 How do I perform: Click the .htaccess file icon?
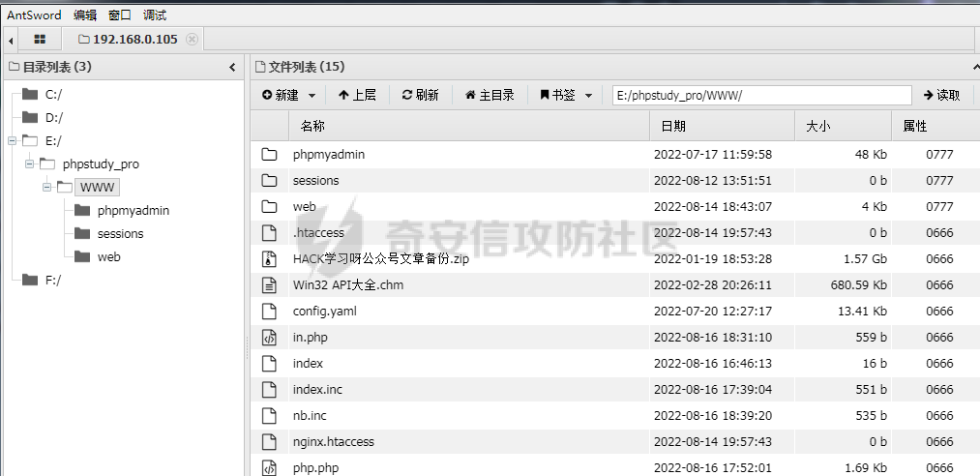coord(269,233)
